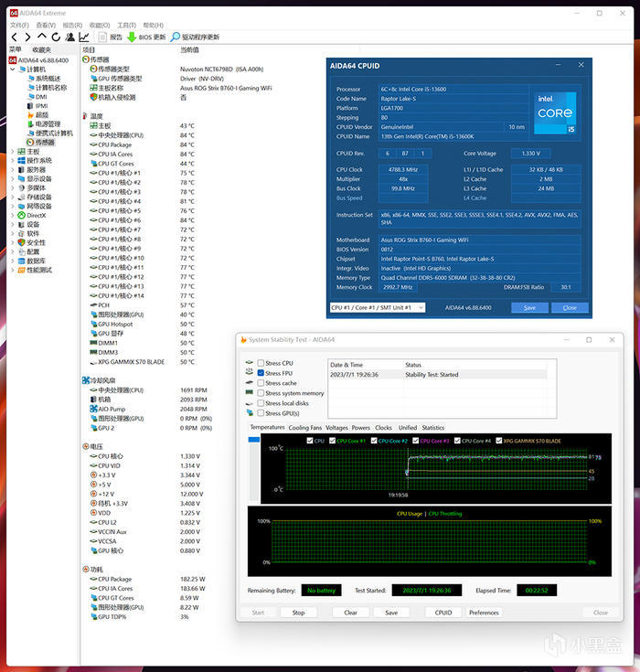The image size is (640, 672).
Task: Enable Stress local disks checkbox
Action: click(261, 403)
